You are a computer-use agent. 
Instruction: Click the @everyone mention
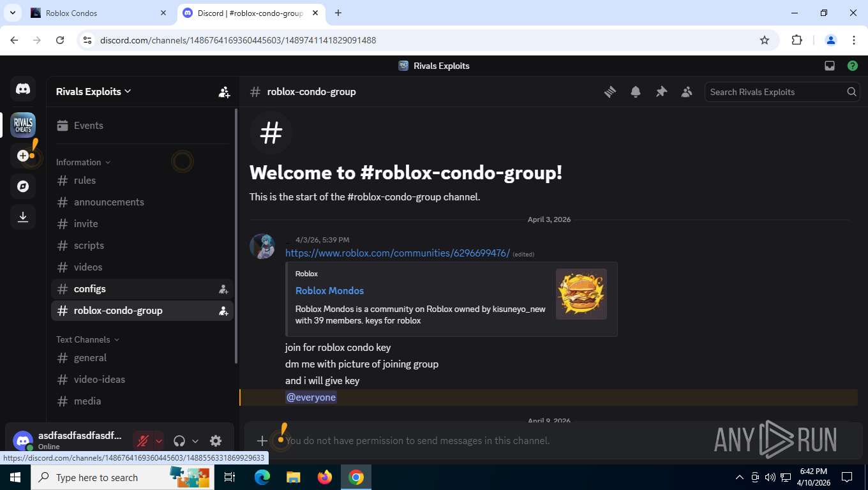pos(311,397)
